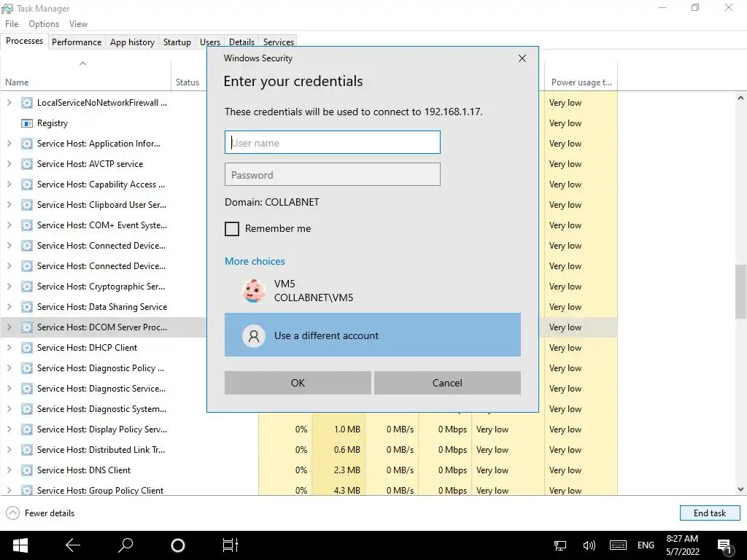Click the generic person icon for different account

click(x=253, y=335)
